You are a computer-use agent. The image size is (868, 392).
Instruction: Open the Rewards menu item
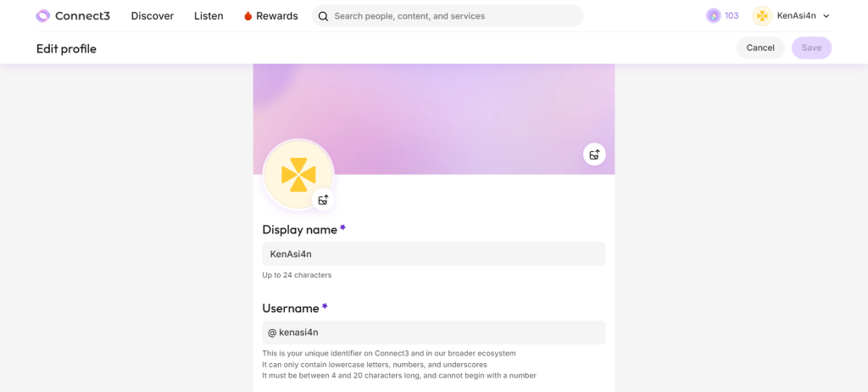(x=276, y=16)
